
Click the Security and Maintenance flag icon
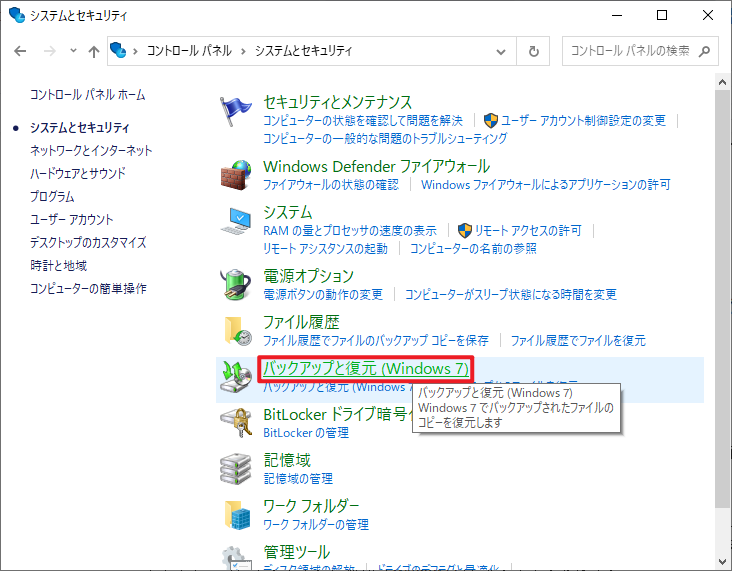236,111
